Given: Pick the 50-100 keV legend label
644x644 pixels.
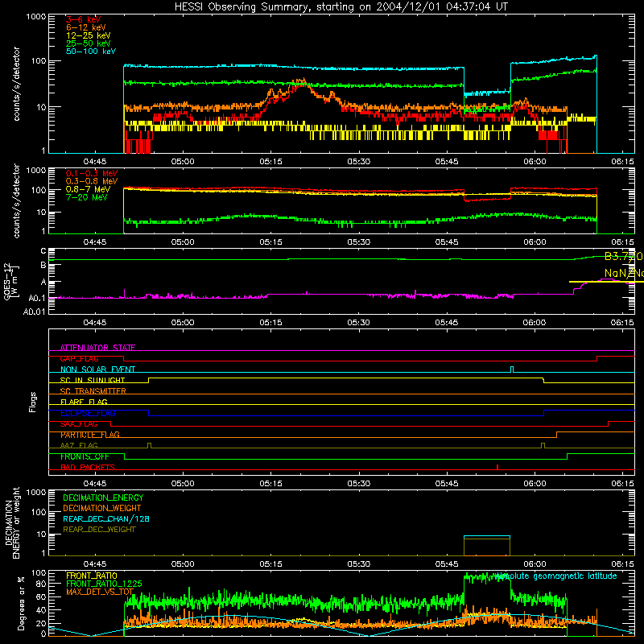Looking at the screenshot, I should coord(91,52).
